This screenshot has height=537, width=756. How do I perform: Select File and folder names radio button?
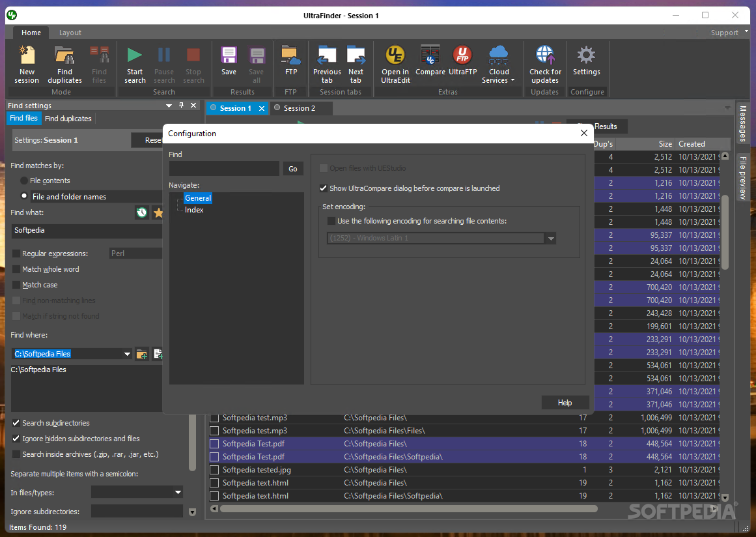[24, 196]
